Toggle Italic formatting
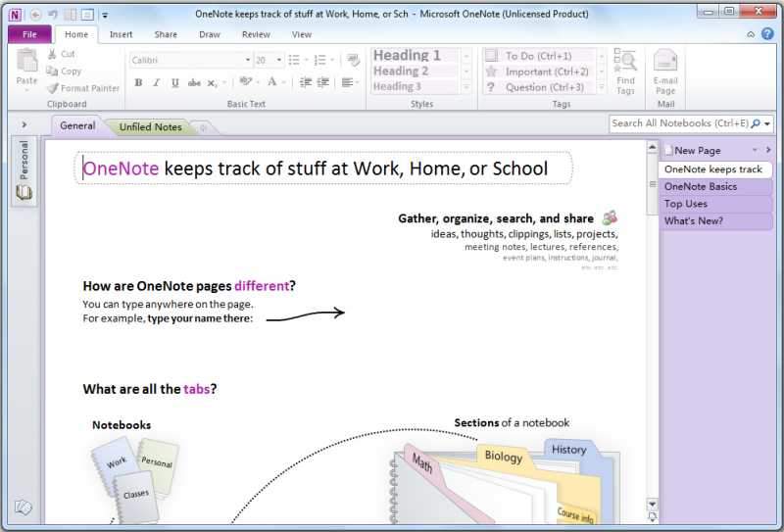 [x=157, y=82]
